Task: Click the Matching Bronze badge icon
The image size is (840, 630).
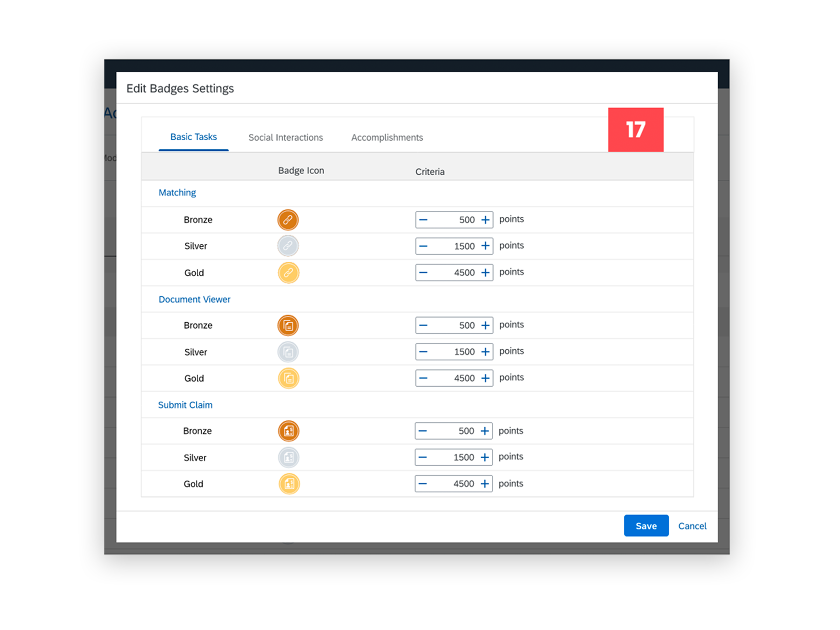Action: (x=288, y=220)
